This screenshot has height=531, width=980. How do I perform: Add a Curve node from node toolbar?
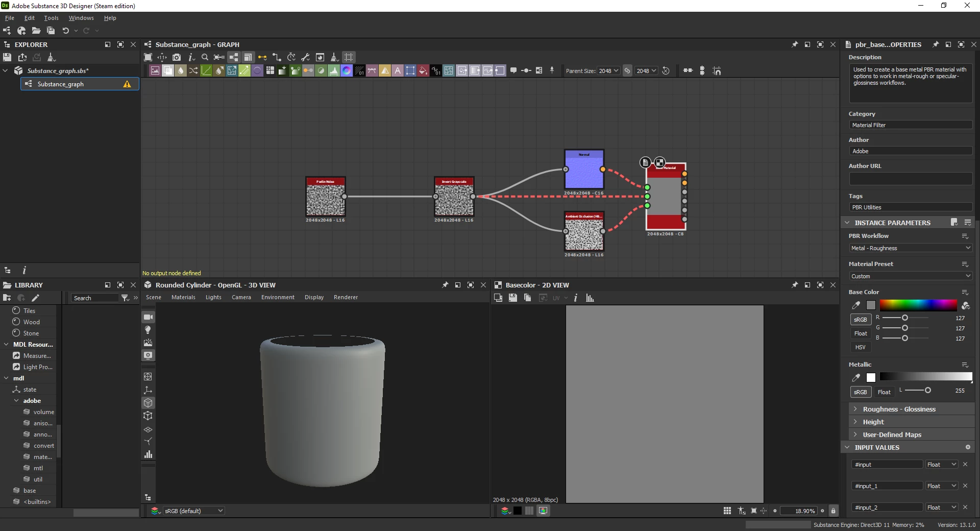206,70
